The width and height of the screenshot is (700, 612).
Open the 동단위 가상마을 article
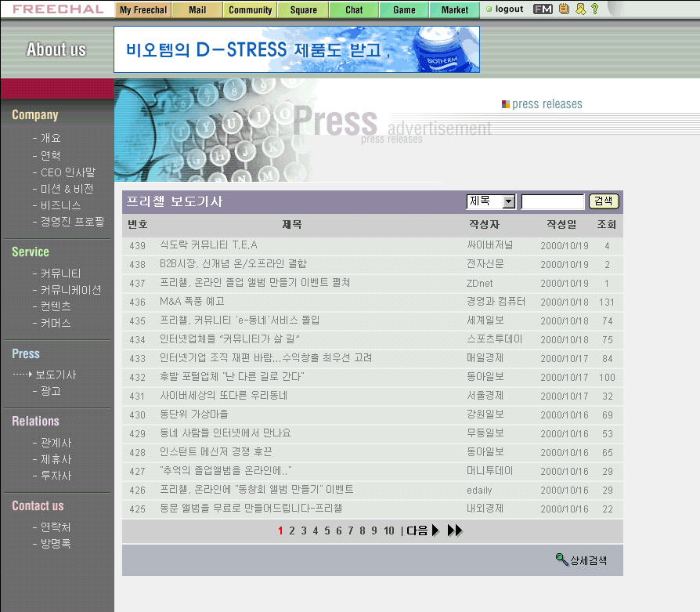(194, 414)
